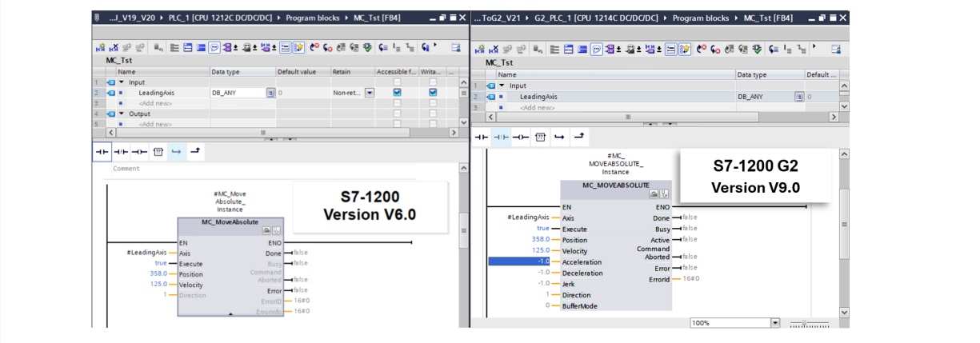Click the Name column header in right window
Viewport: 980px width, 343px height.
pos(615,74)
